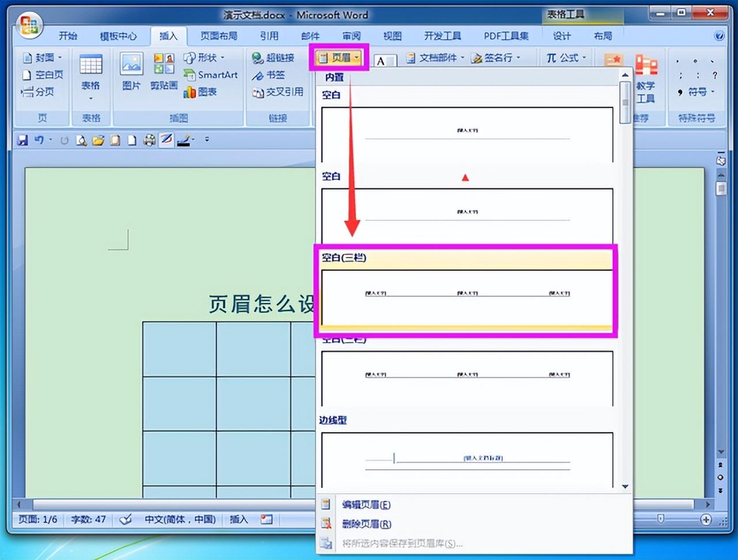Open the Undo history dropdown arrow
738x560 pixels.
[50, 139]
